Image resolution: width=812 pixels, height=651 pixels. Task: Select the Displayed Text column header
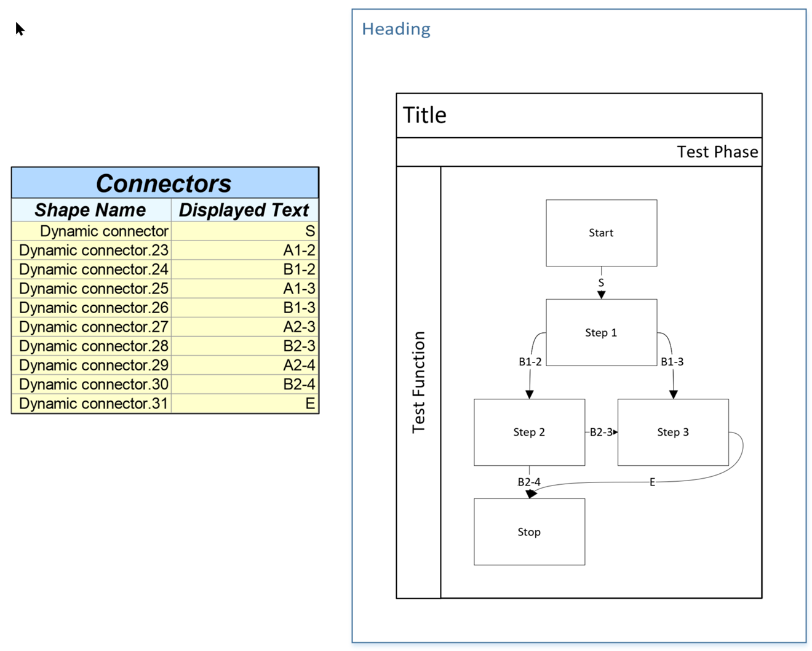point(244,210)
